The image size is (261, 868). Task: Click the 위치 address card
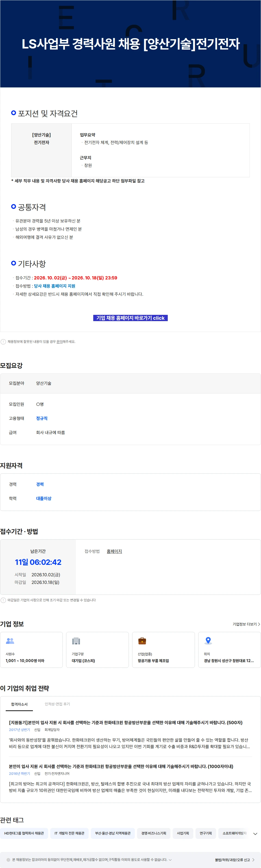229,650
